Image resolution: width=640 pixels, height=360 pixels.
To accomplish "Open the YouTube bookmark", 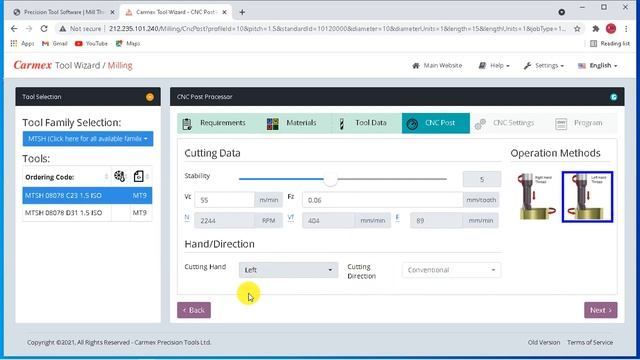I will point(91,43).
